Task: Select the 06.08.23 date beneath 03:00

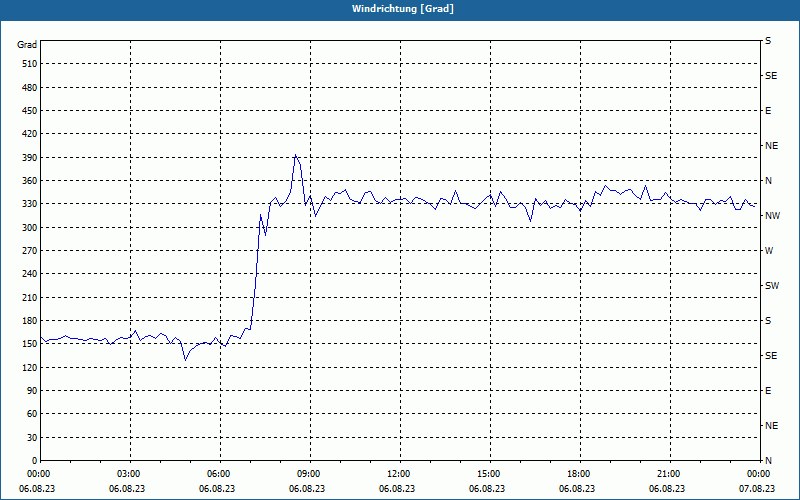Action: click(127, 489)
